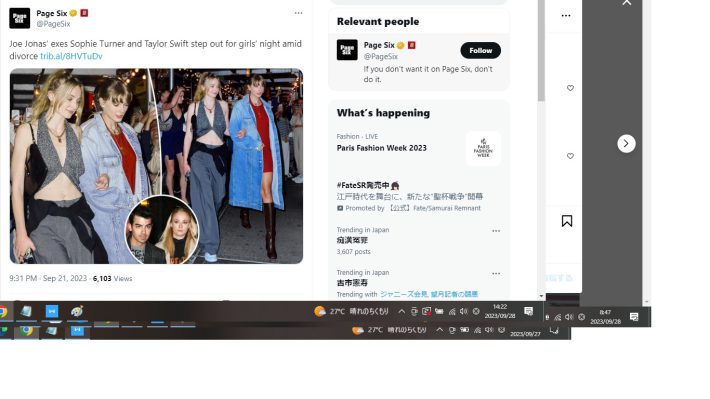Click the blue app icon on the 2023/09/27 taskbar
Screen dimensions: 710x399
(77, 331)
